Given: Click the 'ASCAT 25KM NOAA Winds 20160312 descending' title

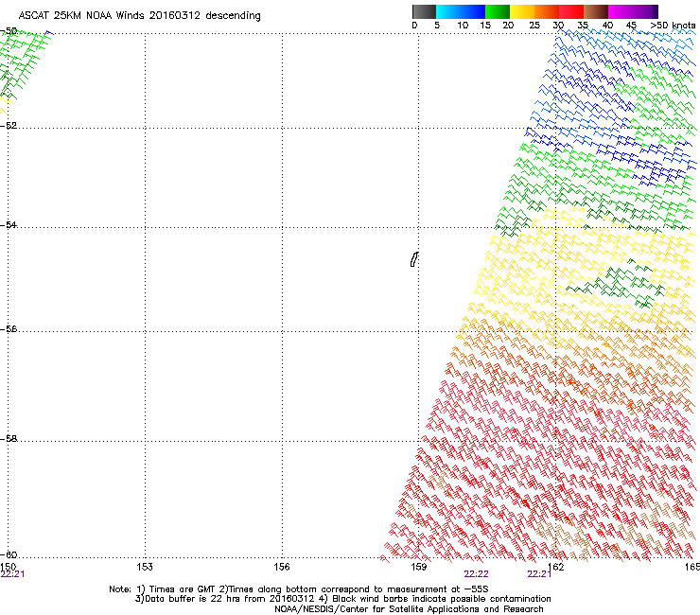Looking at the screenshot, I should pyautogui.click(x=139, y=16).
